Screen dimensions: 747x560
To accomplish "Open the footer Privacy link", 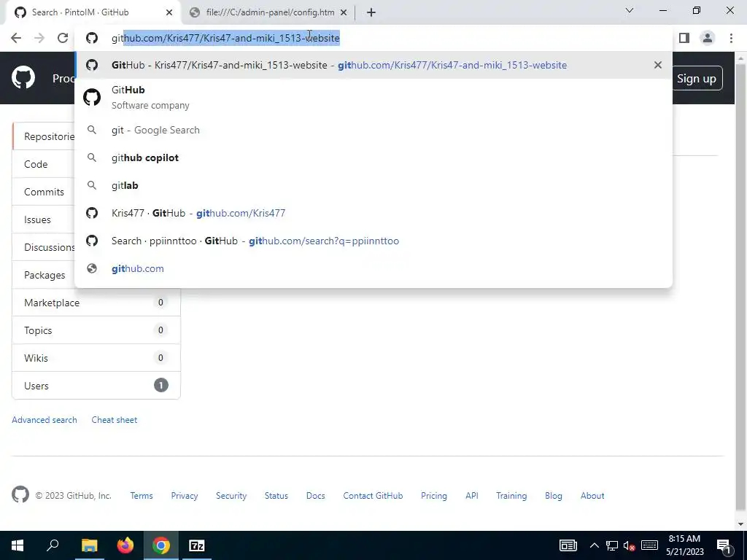I will point(185,496).
